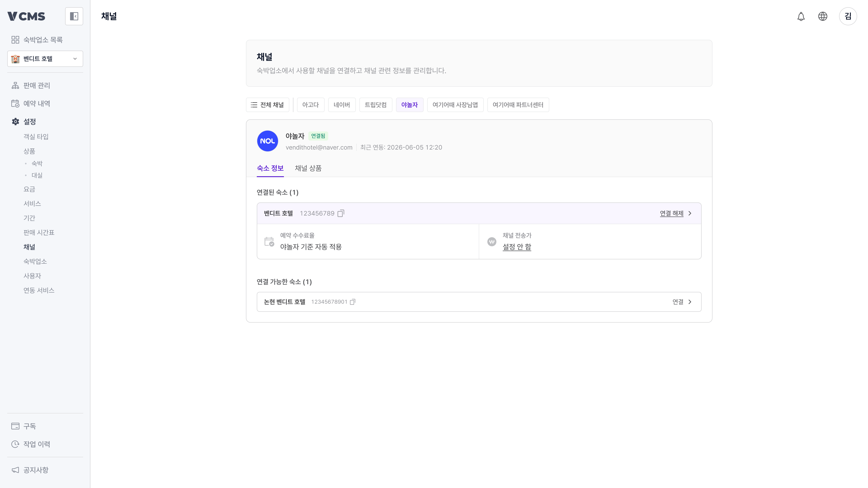Open 판매 시간표 settings
Screen dimensions: 868x488
(39, 232)
